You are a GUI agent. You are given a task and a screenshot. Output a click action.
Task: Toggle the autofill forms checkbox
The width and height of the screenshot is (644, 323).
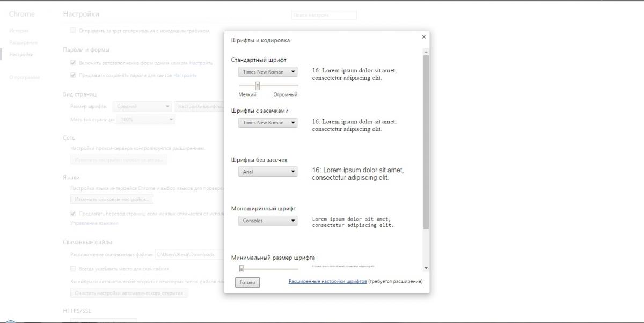point(73,63)
